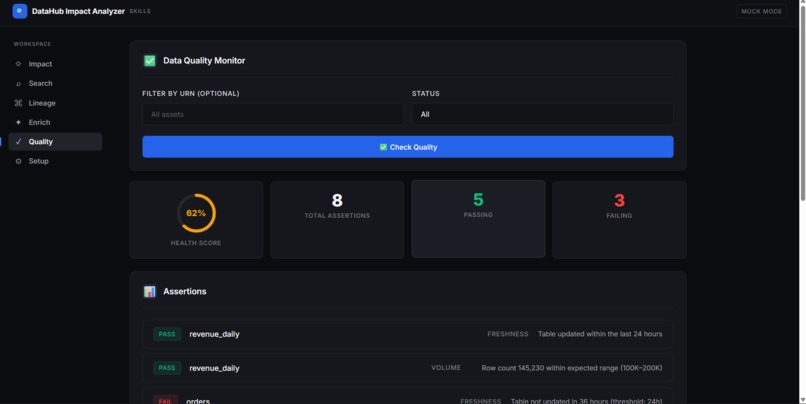Run the Check Quality button

point(408,147)
